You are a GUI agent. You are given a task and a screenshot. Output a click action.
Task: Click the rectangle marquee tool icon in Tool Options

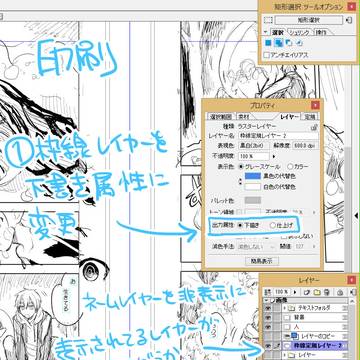[268, 20]
